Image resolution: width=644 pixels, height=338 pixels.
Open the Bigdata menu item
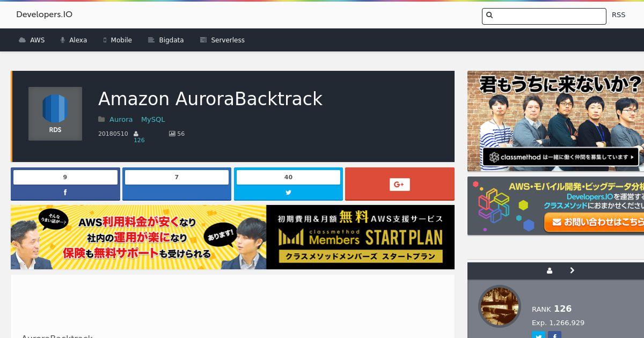[166, 40]
